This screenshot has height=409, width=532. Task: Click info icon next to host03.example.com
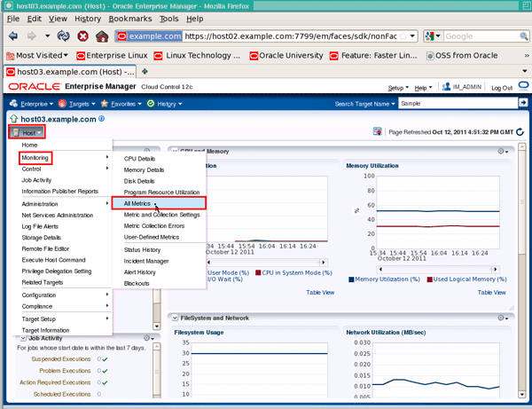102,118
